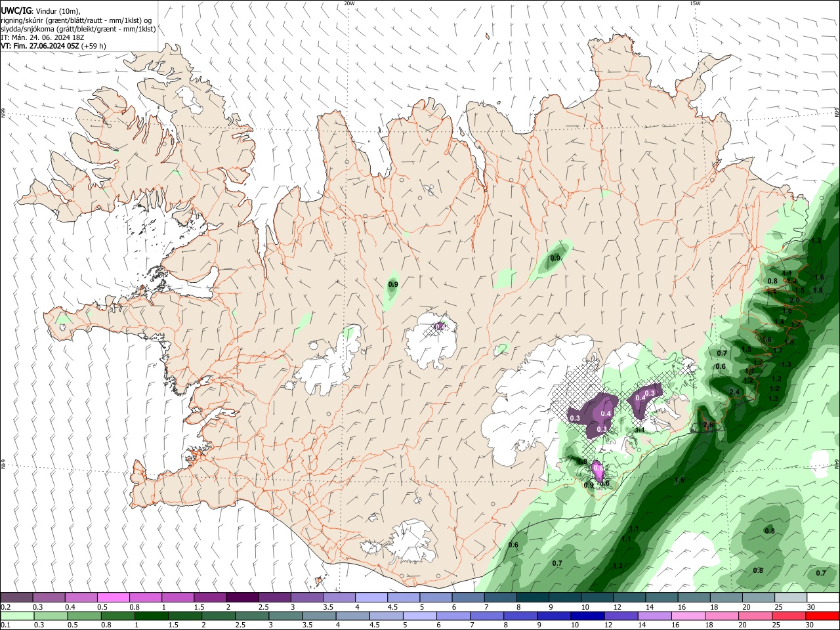Click the darkest purple swatch labeled 2 in top legend
The height and width of the screenshot is (630, 840).
[241, 597]
